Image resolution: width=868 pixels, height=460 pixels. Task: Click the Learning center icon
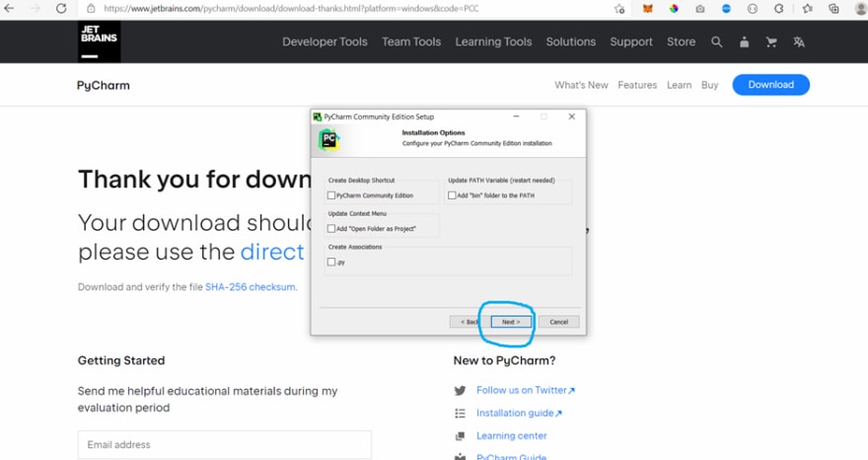pos(460,436)
